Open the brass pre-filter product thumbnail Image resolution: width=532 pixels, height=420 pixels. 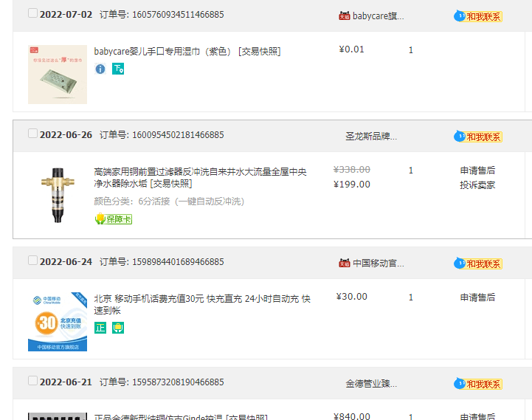point(58,195)
